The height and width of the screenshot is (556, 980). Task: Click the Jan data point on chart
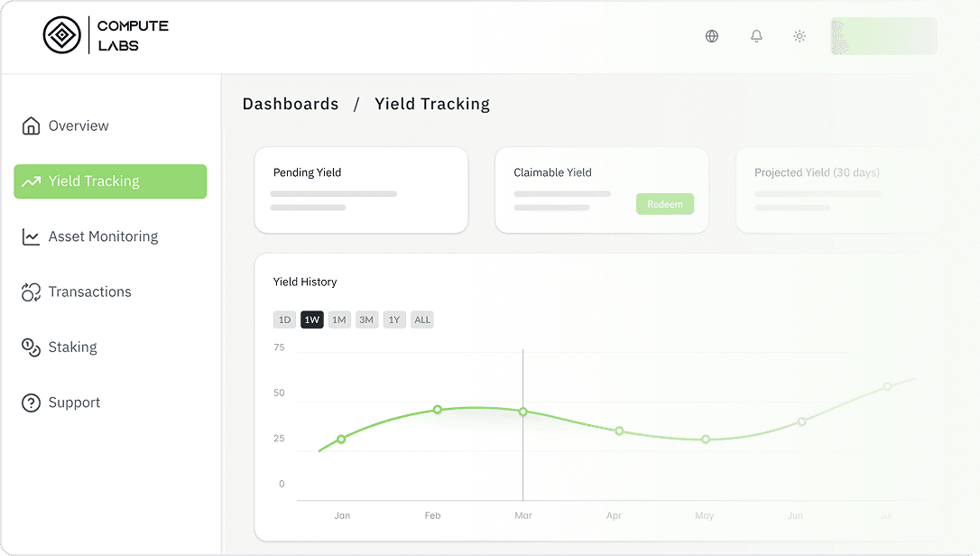341,440
